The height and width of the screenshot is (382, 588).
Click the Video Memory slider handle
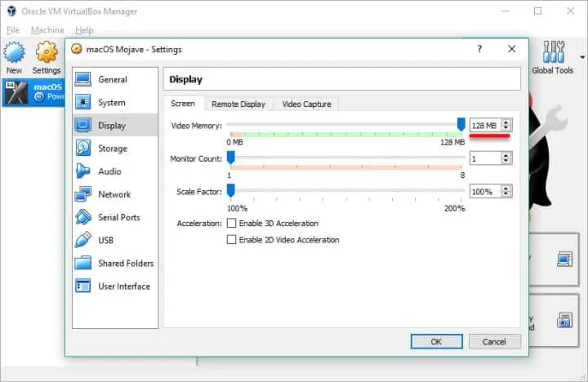tap(461, 124)
